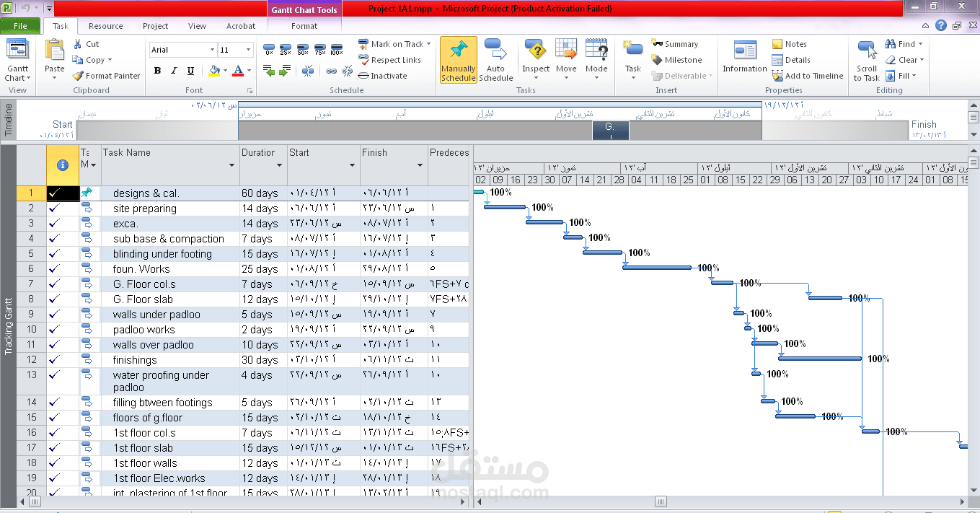Open the Task Name column filter dropdown

(232, 165)
